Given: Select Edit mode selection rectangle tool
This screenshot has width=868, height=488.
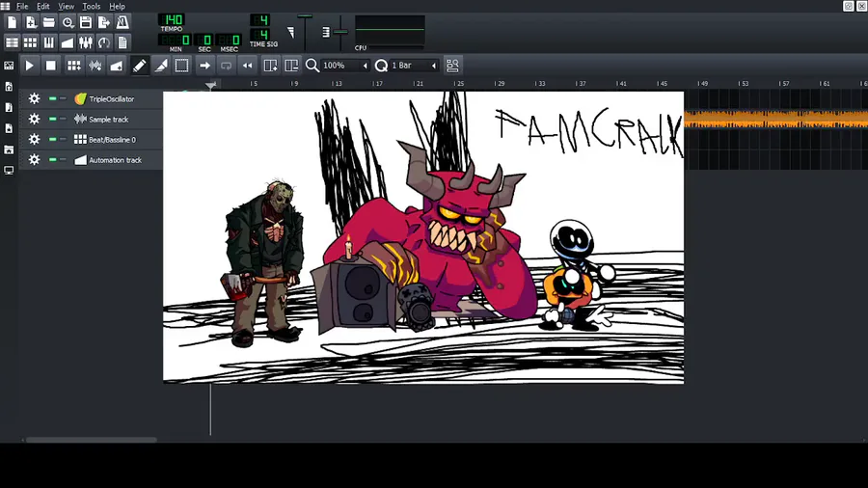Looking at the screenshot, I should click(181, 66).
